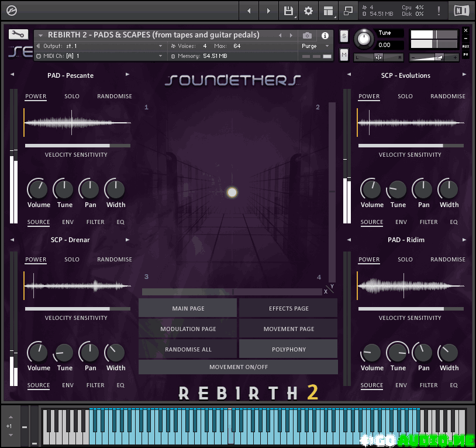Shift keyboard octave down arrow
The width and height of the screenshot is (476, 448).
[11, 435]
